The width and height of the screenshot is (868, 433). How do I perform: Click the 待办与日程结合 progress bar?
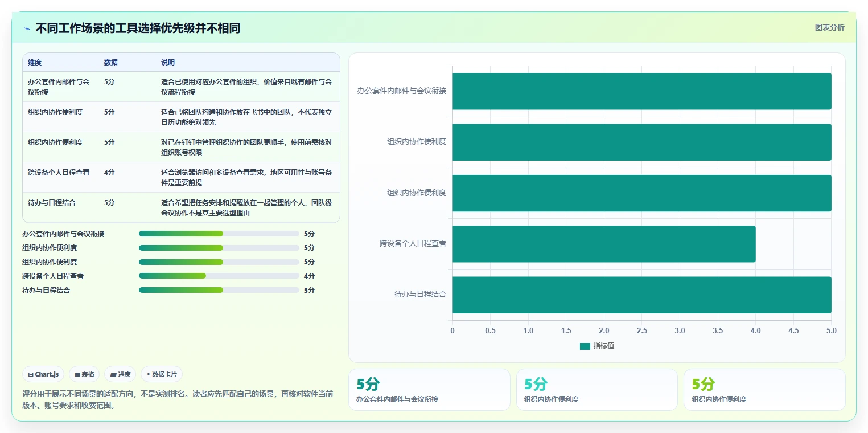[x=219, y=290]
